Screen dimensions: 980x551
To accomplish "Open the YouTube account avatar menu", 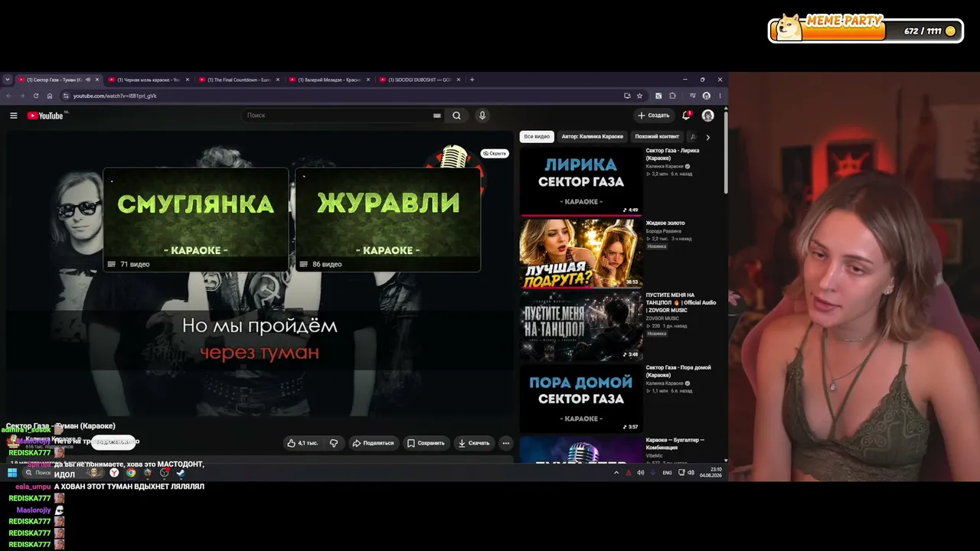I will [x=708, y=116].
